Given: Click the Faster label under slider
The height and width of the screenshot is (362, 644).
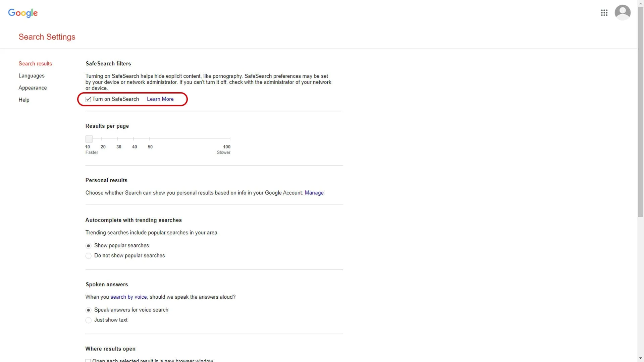Looking at the screenshot, I should click(92, 153).
